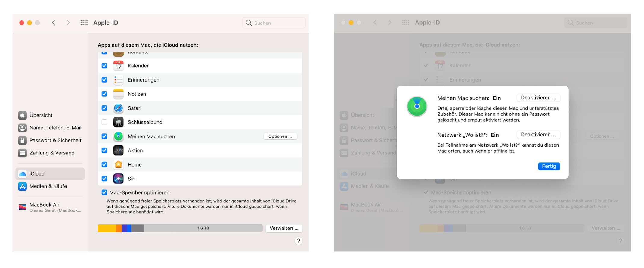Toggle Mac-Speicher optimieren checkbox, left window
Viewport: 644px width, 268px height.
(104, 192)
